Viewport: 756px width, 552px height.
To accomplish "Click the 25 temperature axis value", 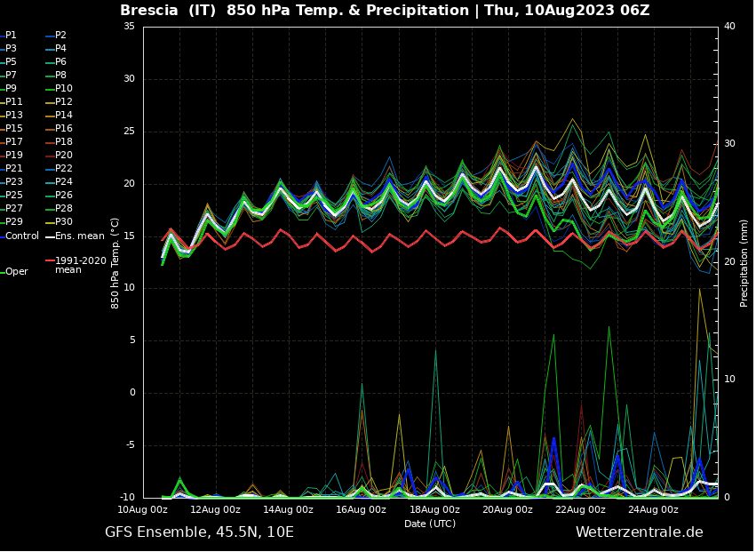I will coord(129,132).
